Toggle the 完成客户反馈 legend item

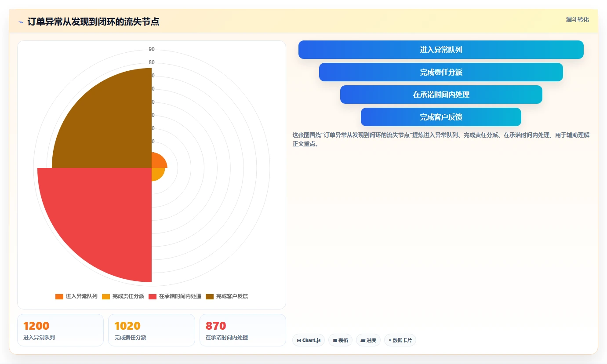(227, 296)
